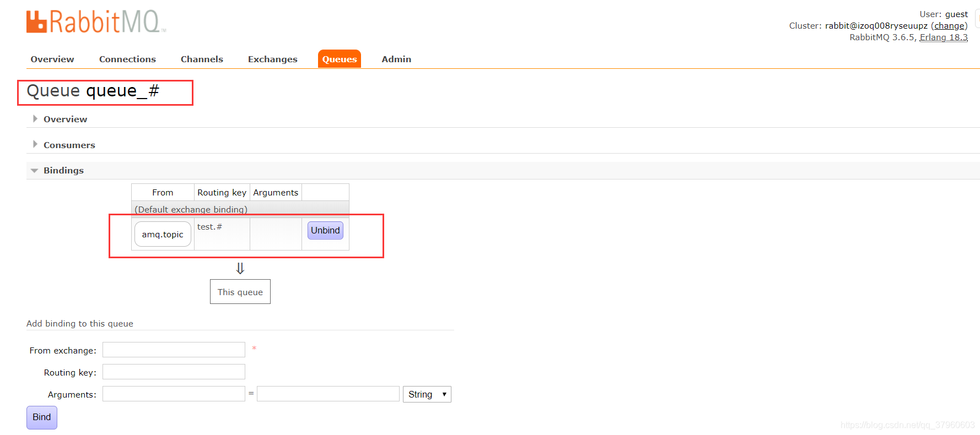Click the Bind button
The image size is (980, 435).
pos(42,417)
